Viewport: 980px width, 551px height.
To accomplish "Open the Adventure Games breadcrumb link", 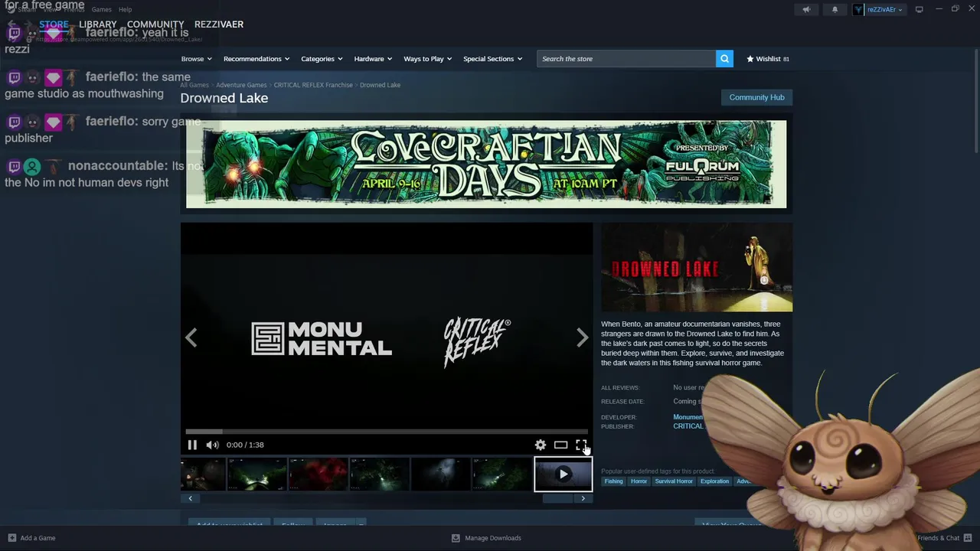I will pos(241,85).
